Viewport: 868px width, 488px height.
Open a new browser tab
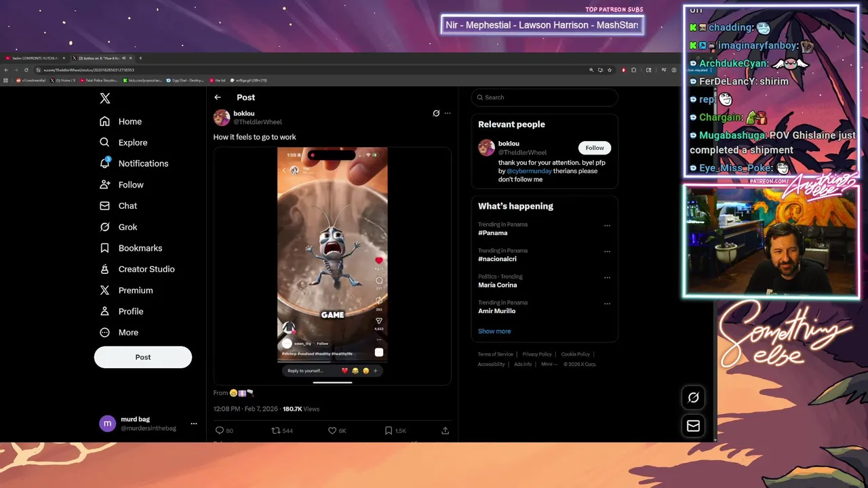pos(140,58)
